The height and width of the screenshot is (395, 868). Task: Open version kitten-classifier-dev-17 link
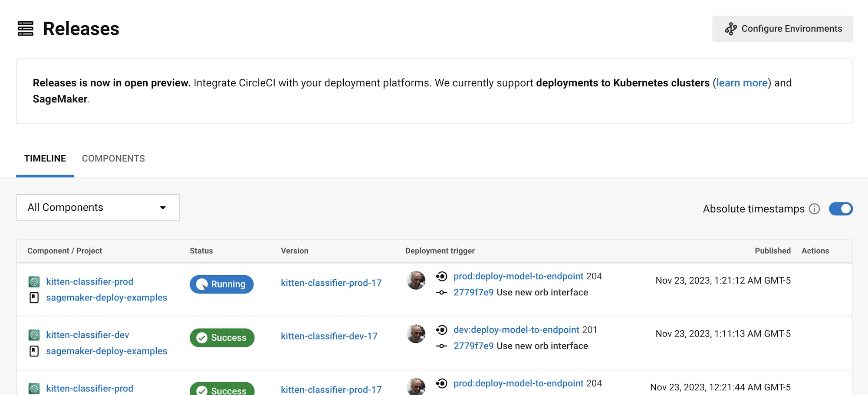pos(329,336)
